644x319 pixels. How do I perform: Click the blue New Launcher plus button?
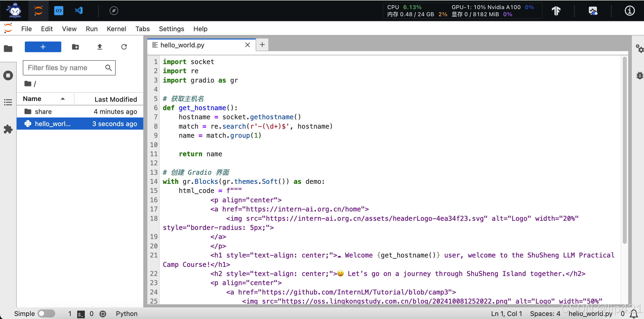pos(43,47)
